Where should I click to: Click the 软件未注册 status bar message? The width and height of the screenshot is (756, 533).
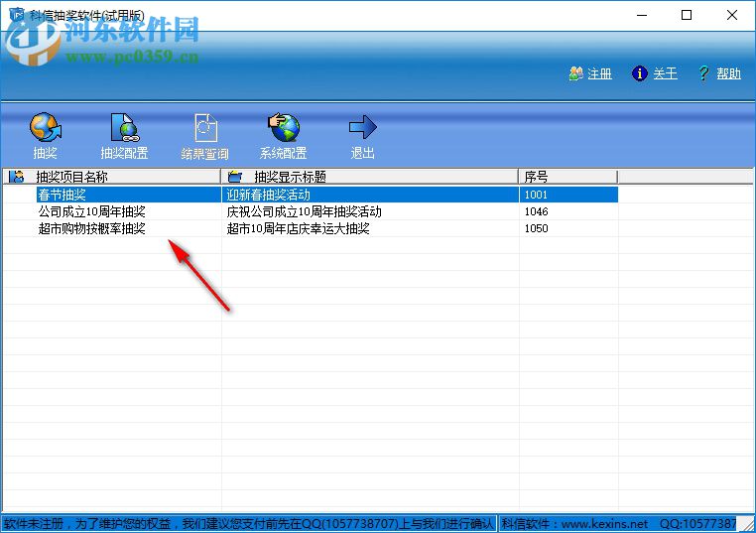[249, 524]
